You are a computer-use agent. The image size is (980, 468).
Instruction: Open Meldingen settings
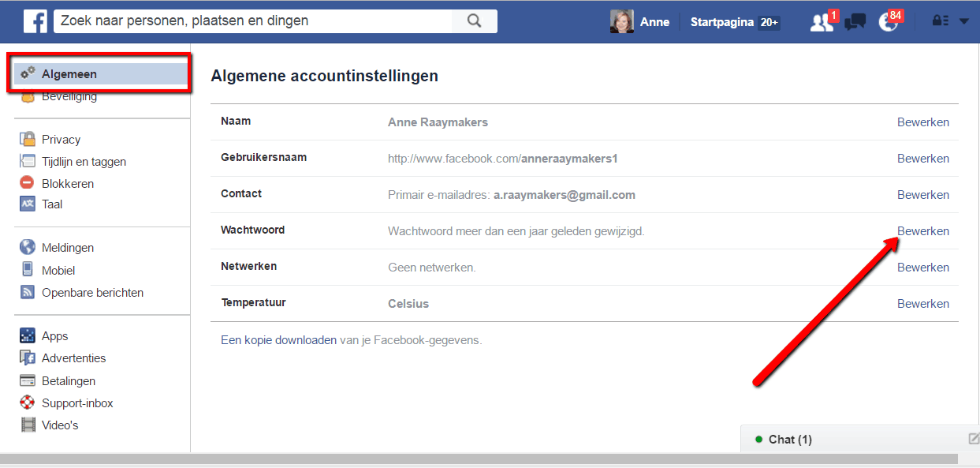[x=68, y=247]
